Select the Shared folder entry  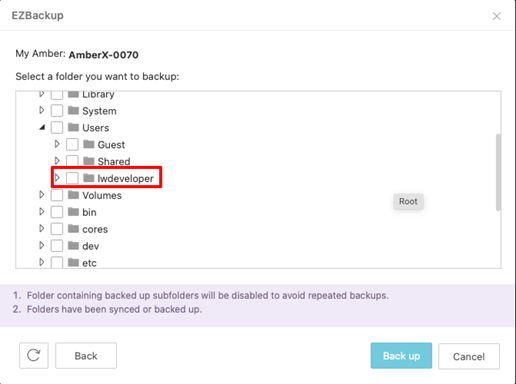coord(114,161)
